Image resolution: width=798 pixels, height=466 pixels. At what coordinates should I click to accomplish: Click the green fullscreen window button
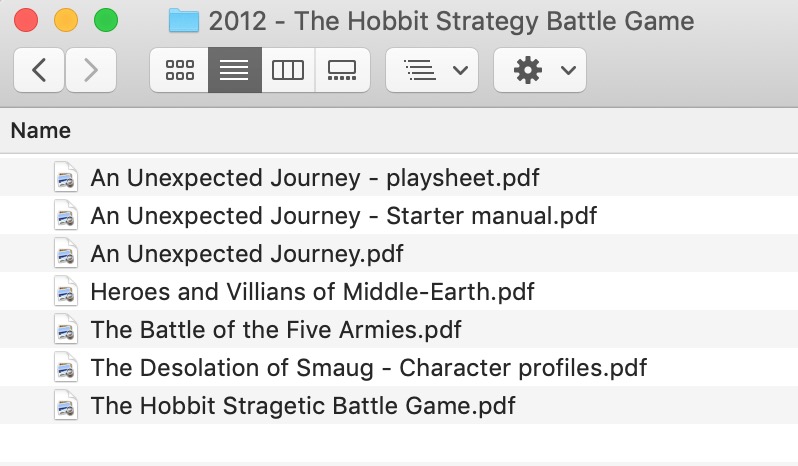pyautogui.click(x=105, y=20)
